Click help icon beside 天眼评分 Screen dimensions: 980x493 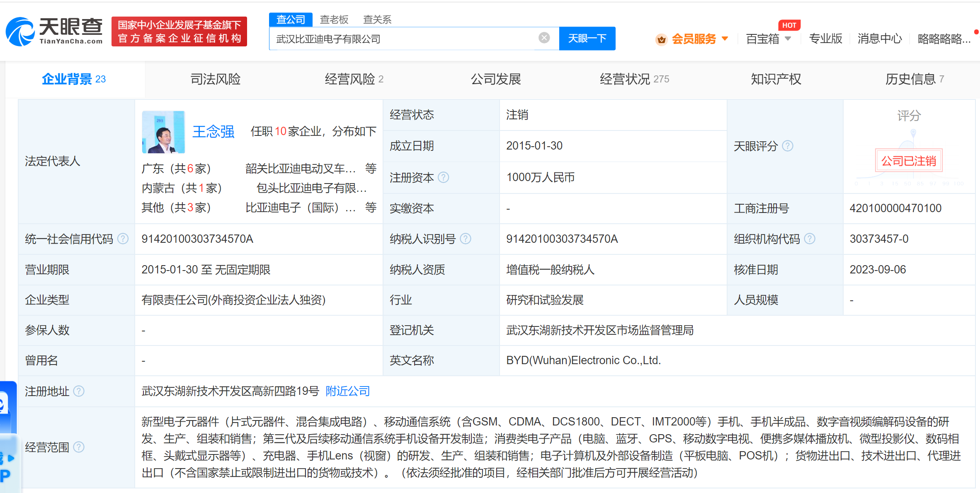click(x=787, y=146)
